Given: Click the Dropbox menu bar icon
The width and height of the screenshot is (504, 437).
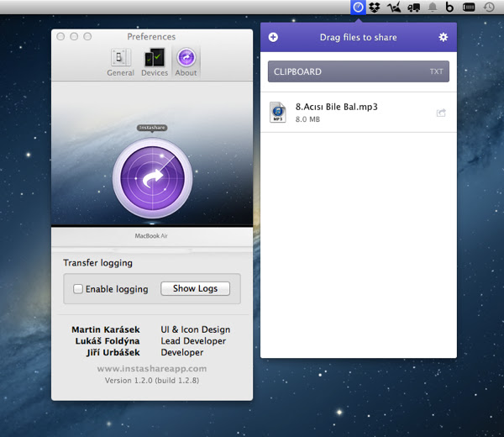Looking at the screenshot, I should pyautogui.click(x=375, y=7).
